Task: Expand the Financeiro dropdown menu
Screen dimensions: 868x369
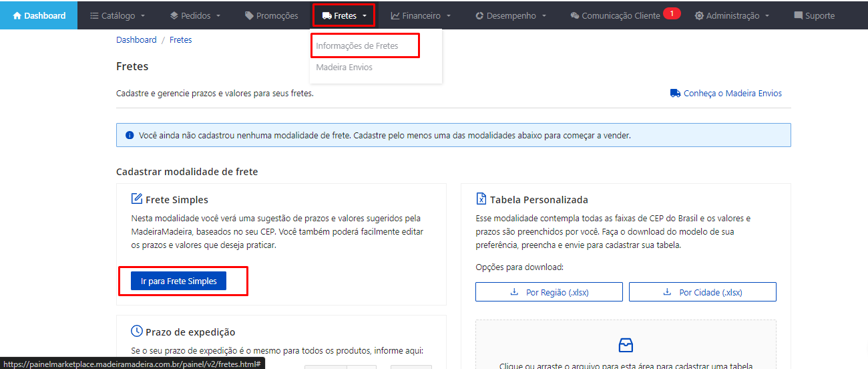Action: 421,15
